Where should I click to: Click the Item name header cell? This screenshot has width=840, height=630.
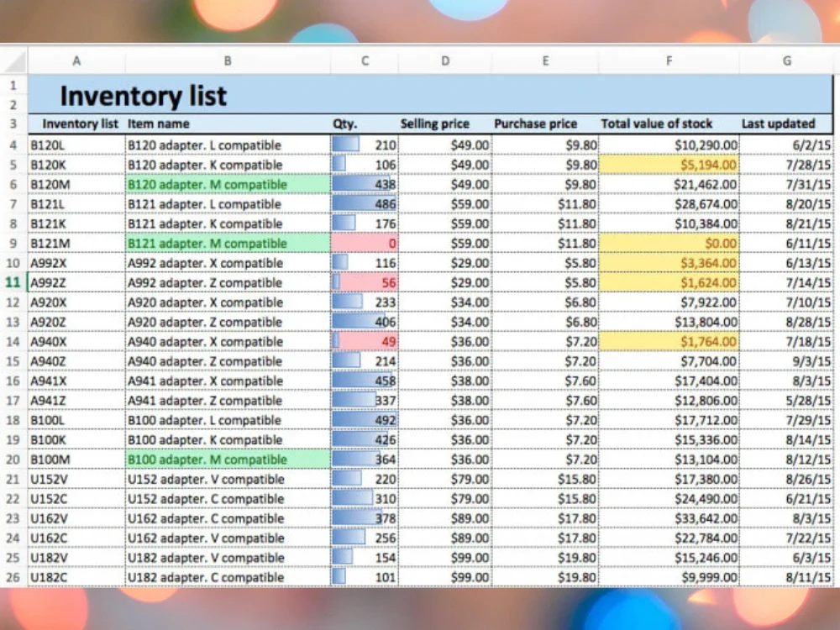tap(228, 123)
